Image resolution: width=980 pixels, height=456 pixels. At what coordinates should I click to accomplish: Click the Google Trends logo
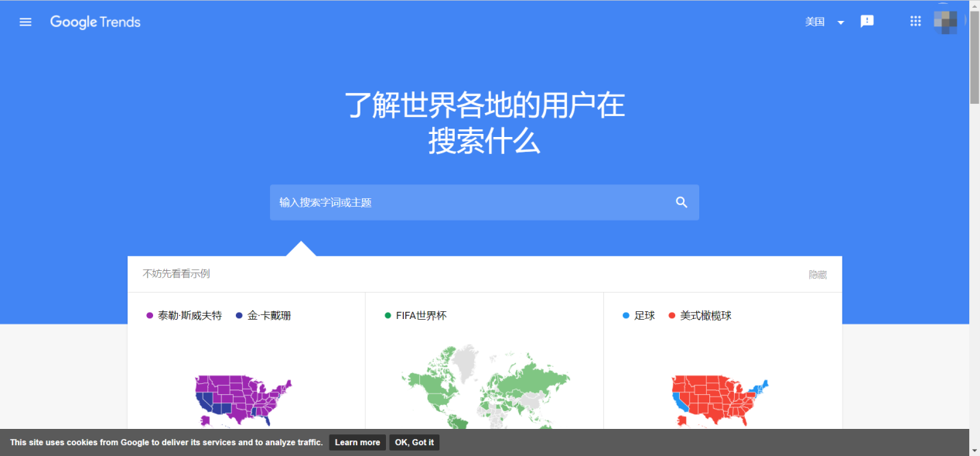[94, 22]
